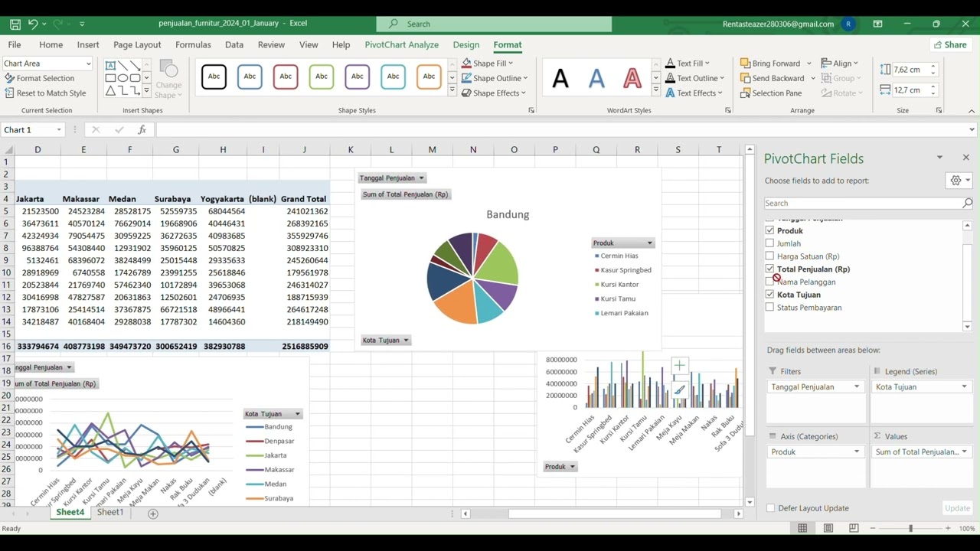The height and width of the screenshot is (551, 980).
Task: Click the user account avatar R
Action: tap(848, 24)
